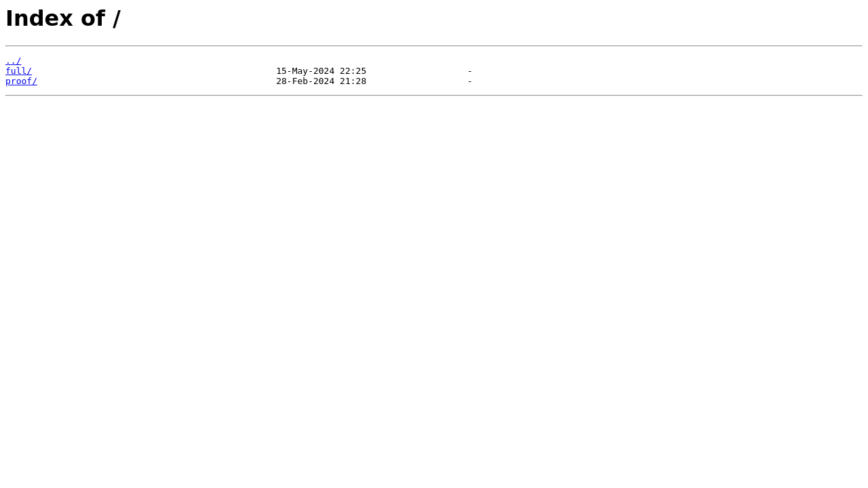Open the proof/ directory link
Screen dimensions: 868x488
coord(21,81)
